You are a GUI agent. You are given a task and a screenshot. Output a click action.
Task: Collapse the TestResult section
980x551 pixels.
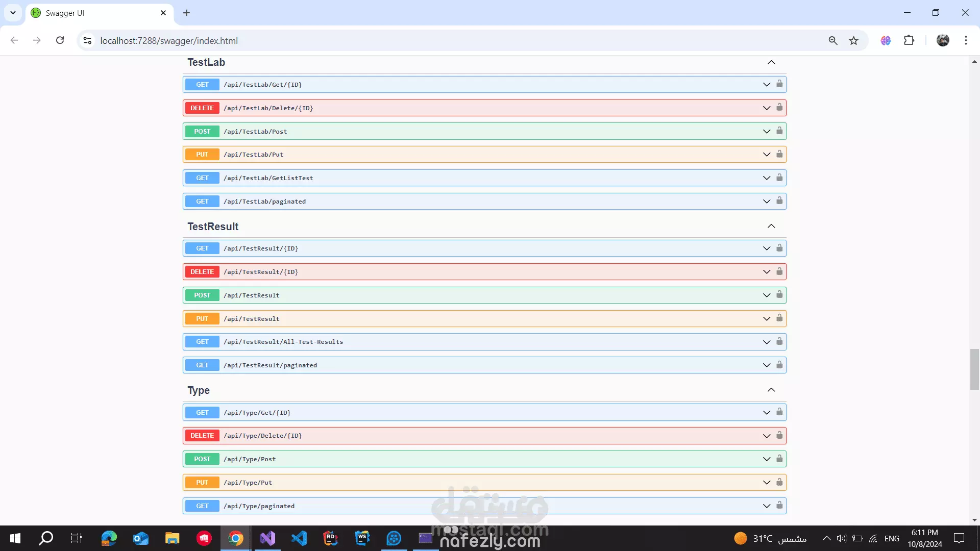(x=771, y=226)
